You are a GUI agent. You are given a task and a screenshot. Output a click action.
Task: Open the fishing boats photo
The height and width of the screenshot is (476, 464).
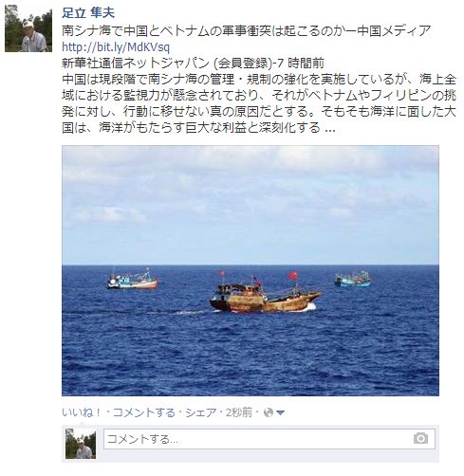(251, 270)
